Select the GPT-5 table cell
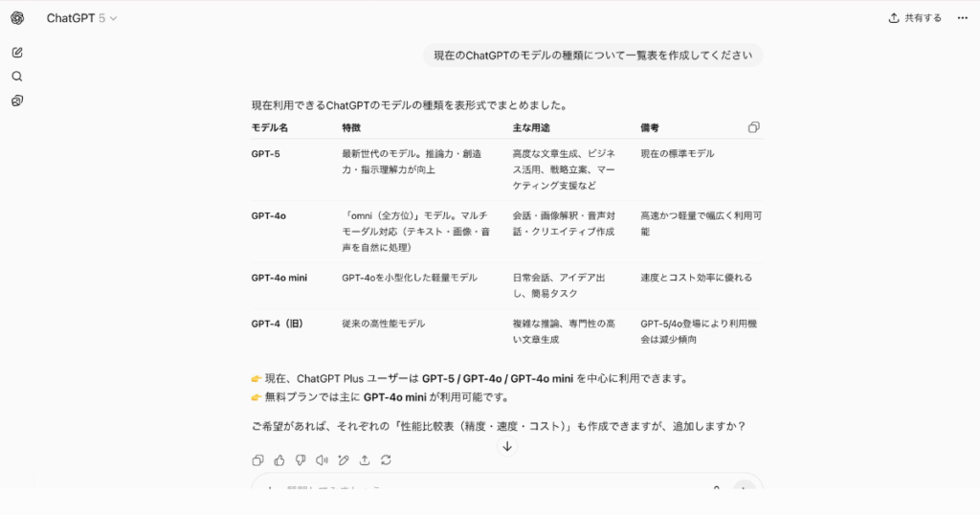The width and height of the screenshot is (980, 515). pos(266,154)
